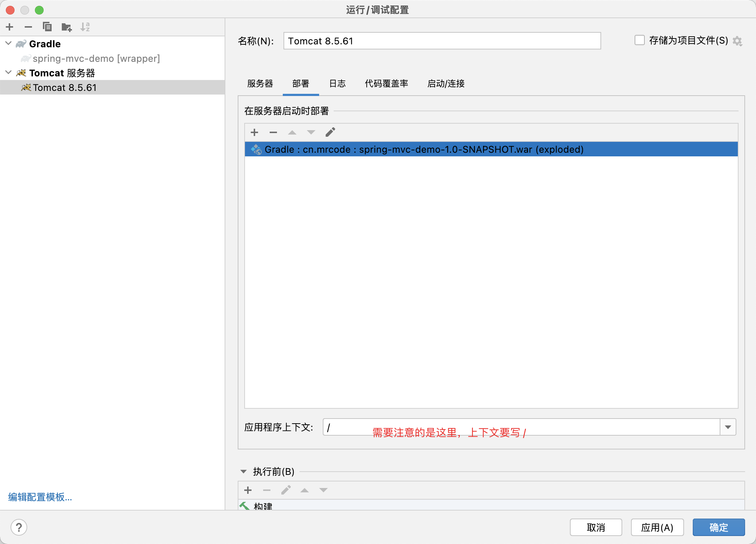Image resolution: width=756 pixels, height=544 pixels.
Task: Open 编辑配置模板 link
Action: (x=40, y=497)
